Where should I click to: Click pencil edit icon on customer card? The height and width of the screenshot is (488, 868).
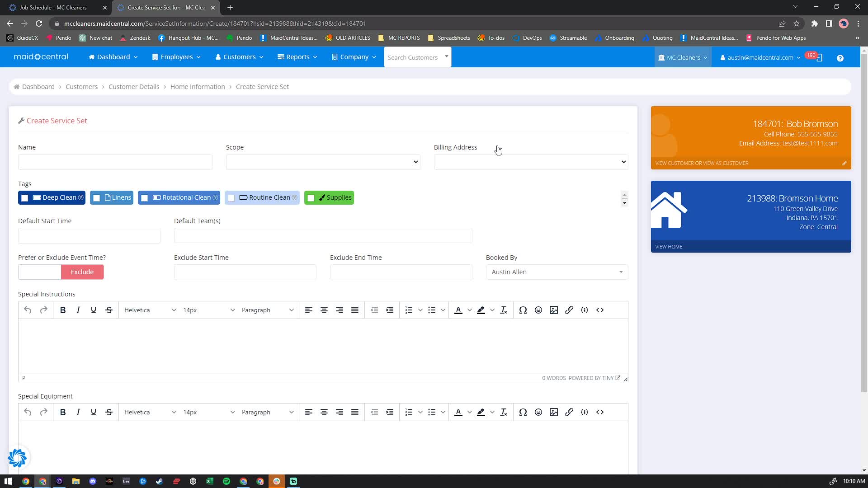tap(844, 163)
